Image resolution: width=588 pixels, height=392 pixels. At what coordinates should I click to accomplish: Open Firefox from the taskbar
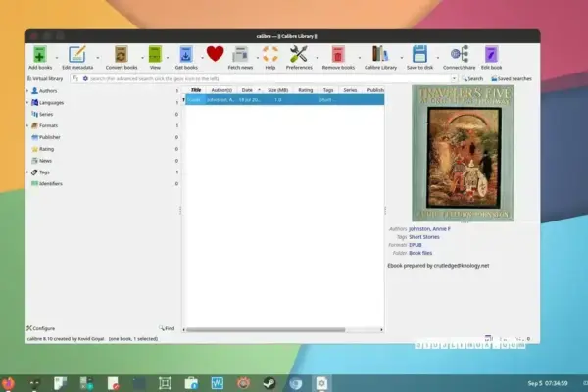point(8,383)
